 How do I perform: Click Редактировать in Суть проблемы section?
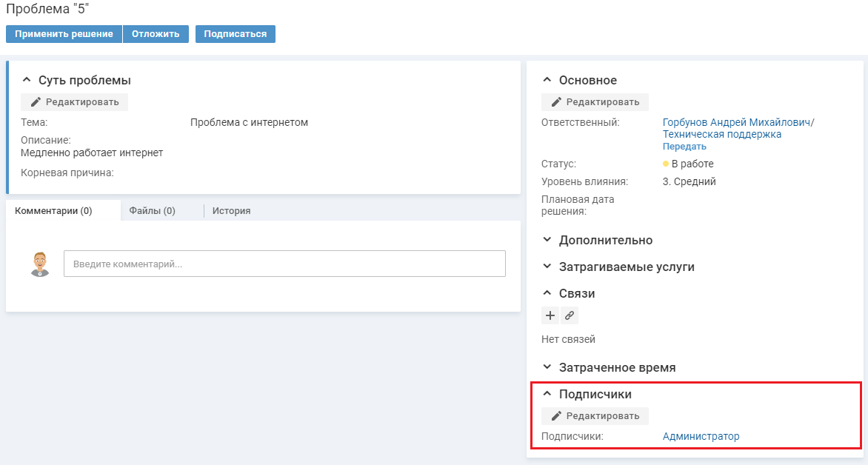click(x=74, y=102)
